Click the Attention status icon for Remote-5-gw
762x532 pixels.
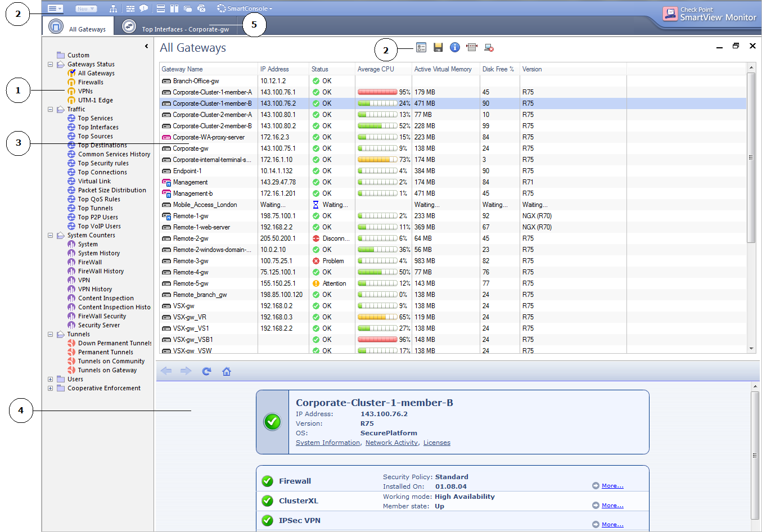pos(316,283)
